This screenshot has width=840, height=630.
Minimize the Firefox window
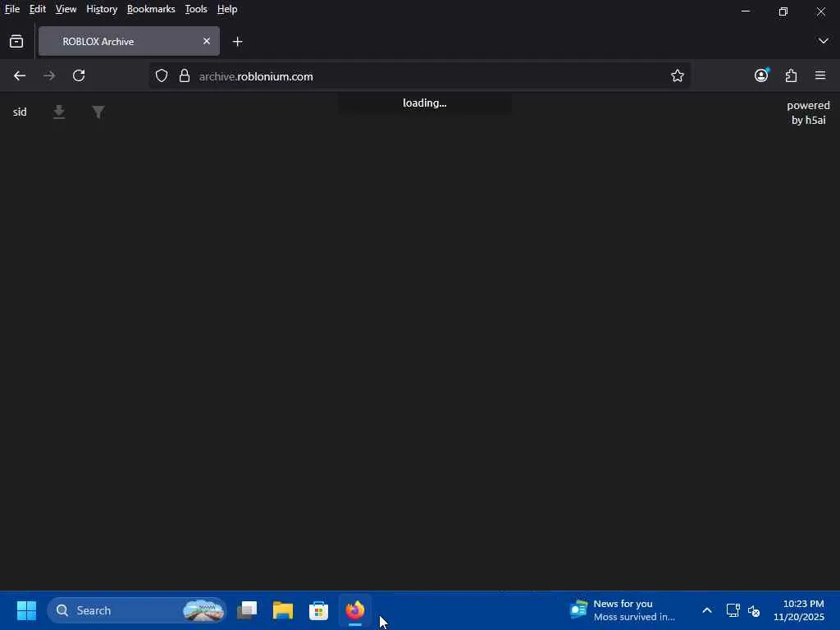point(746,11)
